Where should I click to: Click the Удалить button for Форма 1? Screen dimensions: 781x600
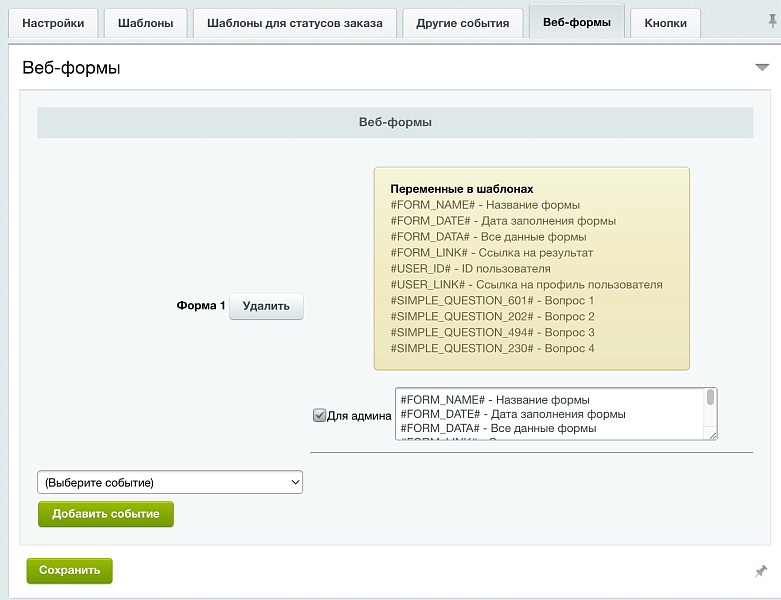[x=266, y=306]
